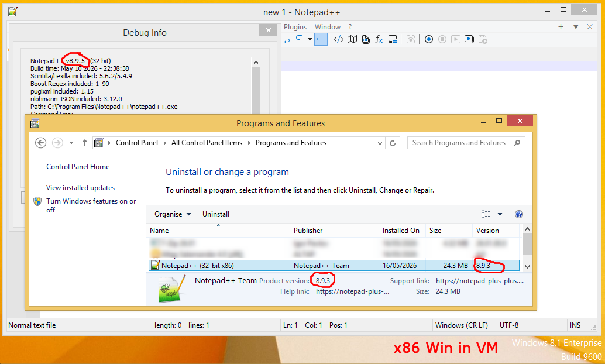The height and width of the screenshot is (364, 605).
Task: Open the Plugins menu in Notepad++
Action: 295,27
